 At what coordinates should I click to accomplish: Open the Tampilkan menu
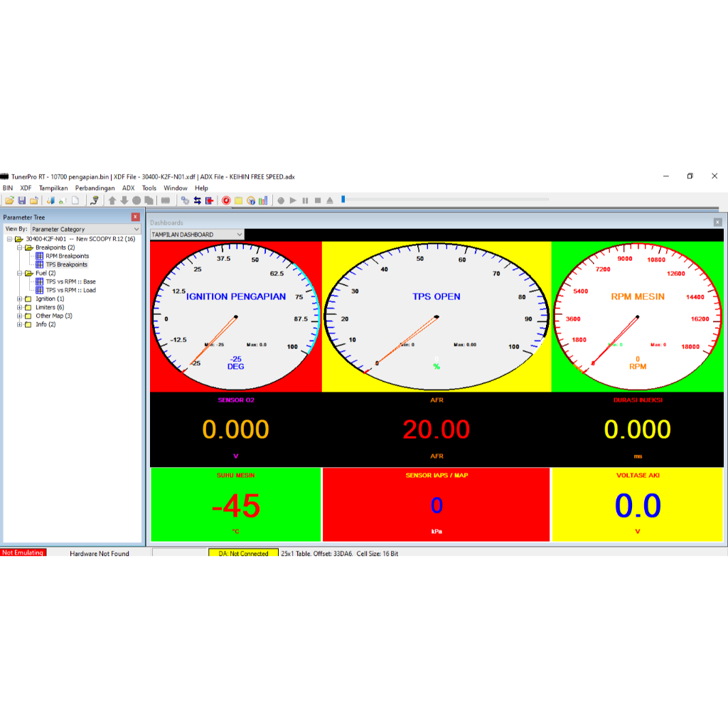[x=53, y=188]
